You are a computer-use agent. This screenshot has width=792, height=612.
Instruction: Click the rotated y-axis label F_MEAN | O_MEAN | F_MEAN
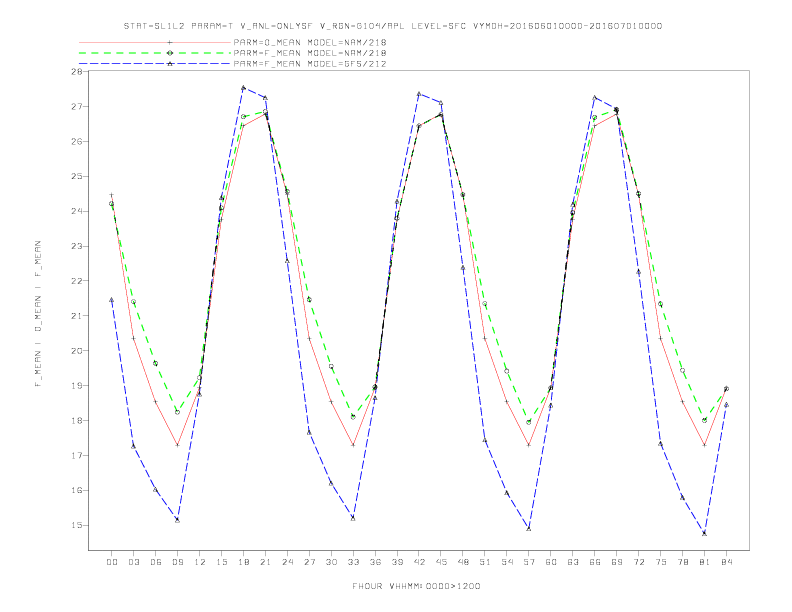tap(38, 314)
